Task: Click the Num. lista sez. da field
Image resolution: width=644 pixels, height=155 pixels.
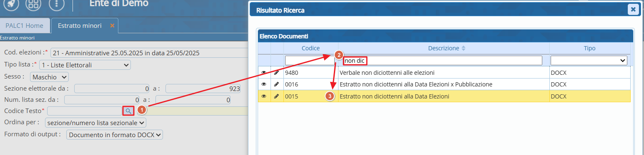Action: coord(102,100)
